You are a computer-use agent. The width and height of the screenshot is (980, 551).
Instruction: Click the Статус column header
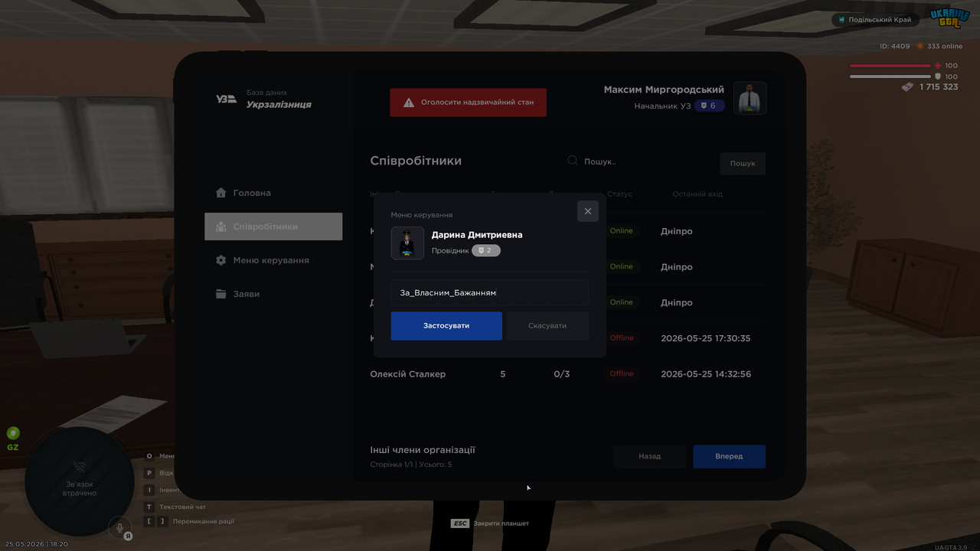[620, 194]
